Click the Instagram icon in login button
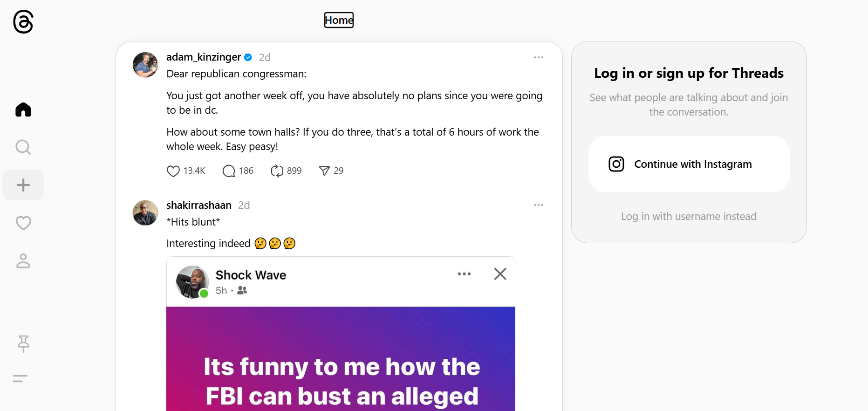 [x=616, y=164]
